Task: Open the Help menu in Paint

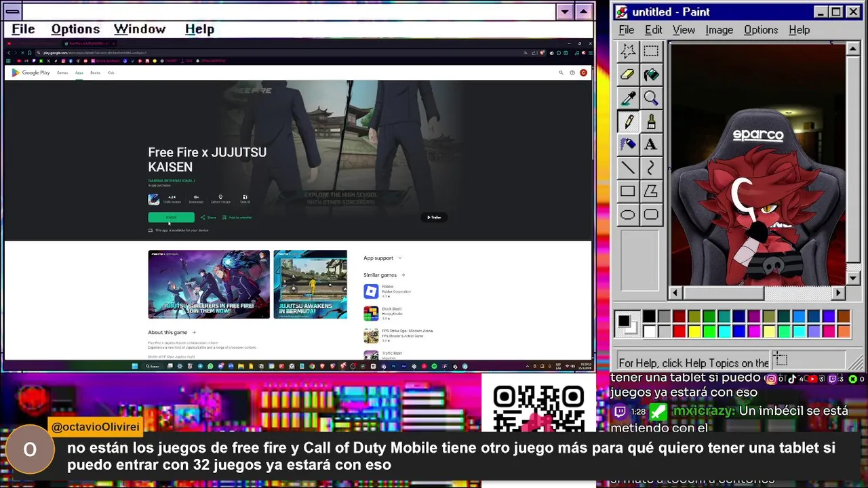Action: pos(799,30)
